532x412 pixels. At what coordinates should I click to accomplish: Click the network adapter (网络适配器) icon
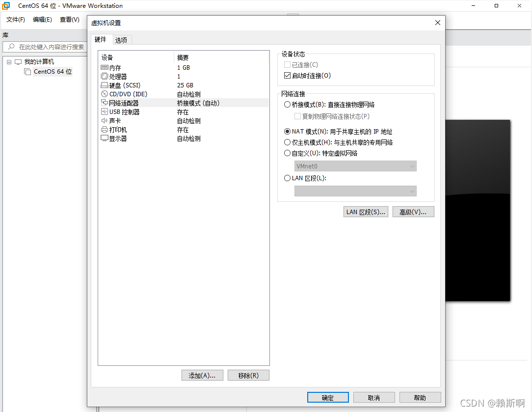(105, 103)
